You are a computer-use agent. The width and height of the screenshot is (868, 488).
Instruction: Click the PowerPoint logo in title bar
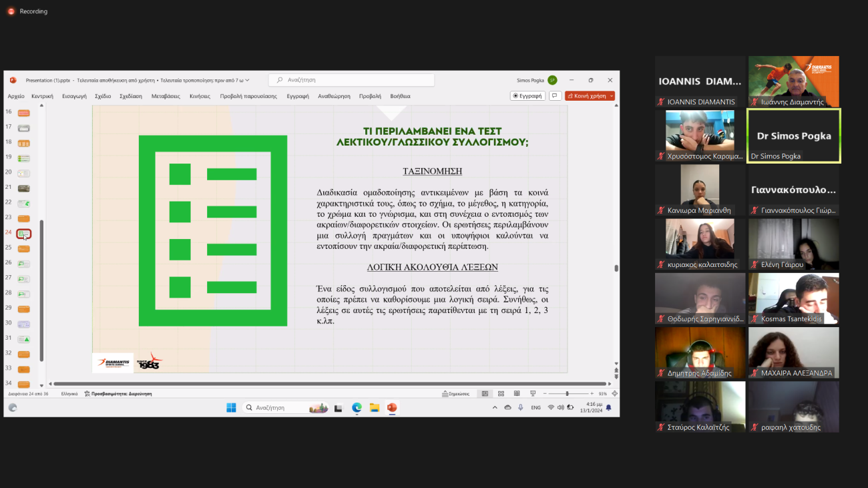13,80
